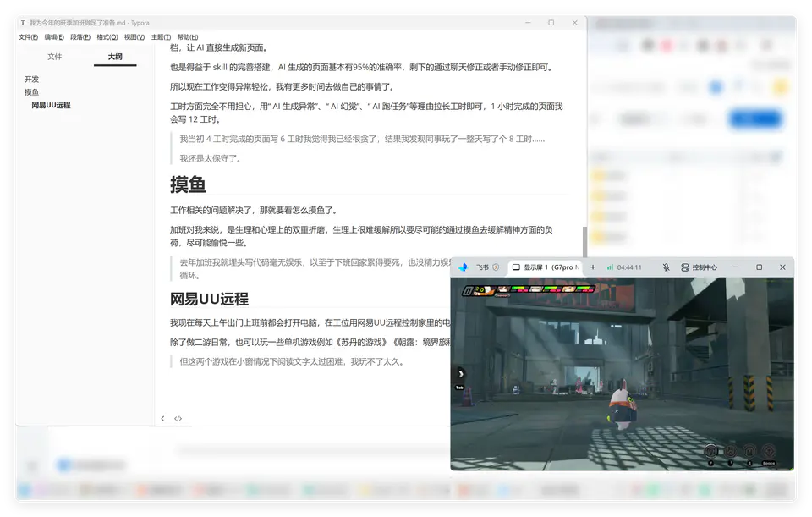This screenshot has width=812, height=517.
Task: Click the quote starting 我当初 4 工时完成的页面
Action: [x=362, y=139]
